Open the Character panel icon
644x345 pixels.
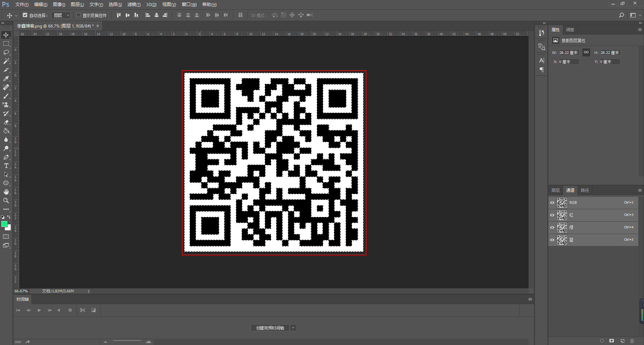point(541,60)
